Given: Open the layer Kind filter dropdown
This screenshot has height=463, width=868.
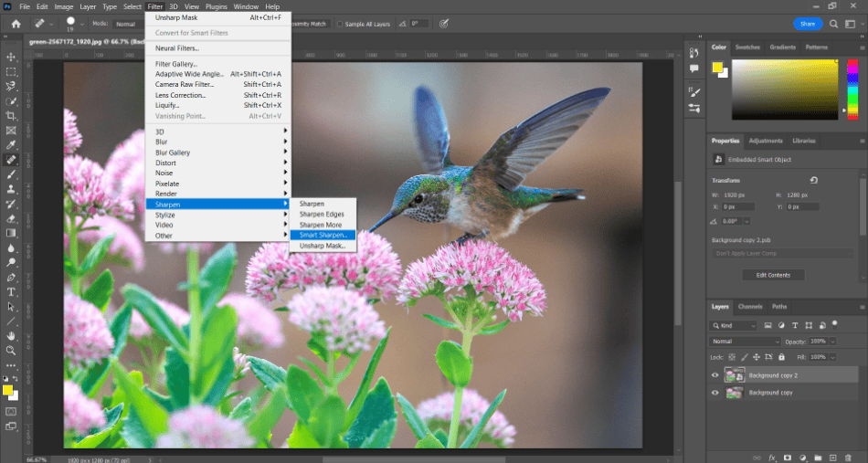Looking at the screenshot, I should (x=733, y=326).
